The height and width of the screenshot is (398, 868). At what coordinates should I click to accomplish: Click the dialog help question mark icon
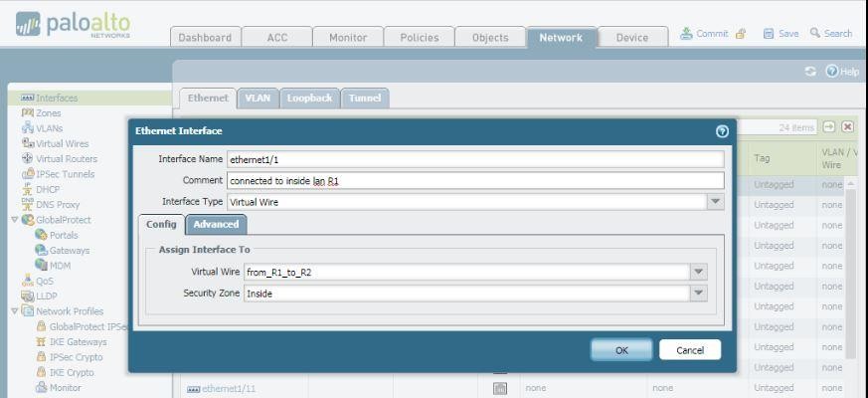pos(722,131)
